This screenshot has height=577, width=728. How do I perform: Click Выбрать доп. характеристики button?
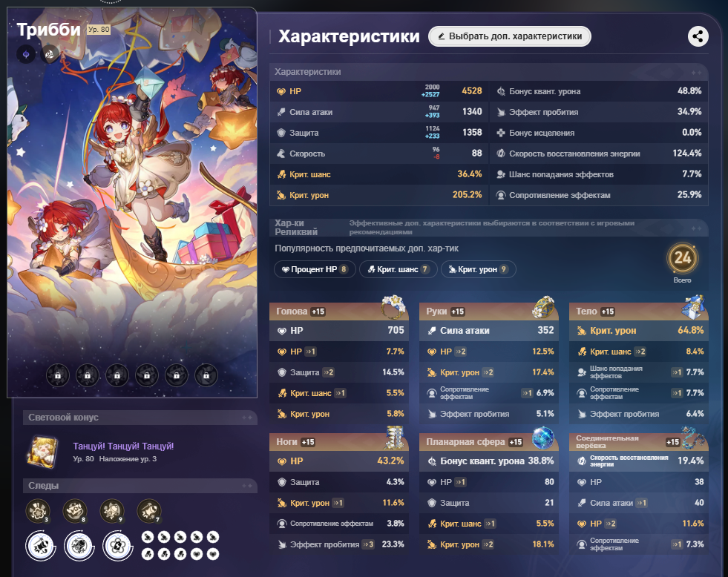pyautogui.click(x=510, y=36)
